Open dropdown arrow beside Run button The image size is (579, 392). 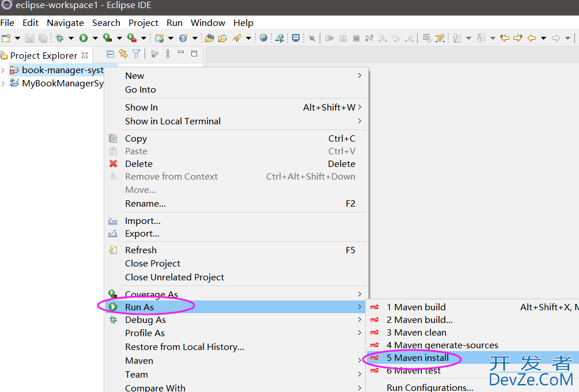(95, 38)
